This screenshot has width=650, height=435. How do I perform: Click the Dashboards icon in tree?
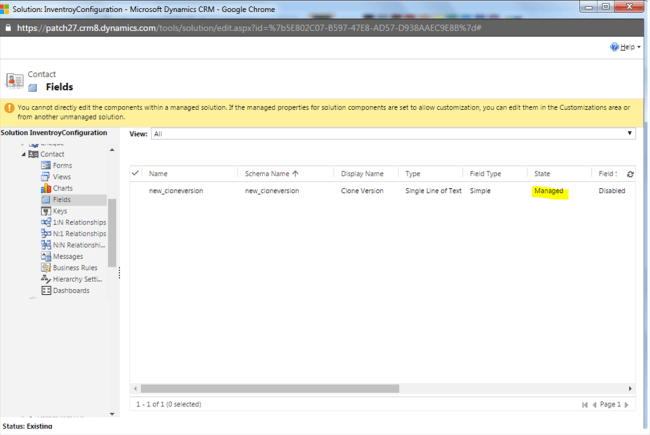click(x=46, y=291)
